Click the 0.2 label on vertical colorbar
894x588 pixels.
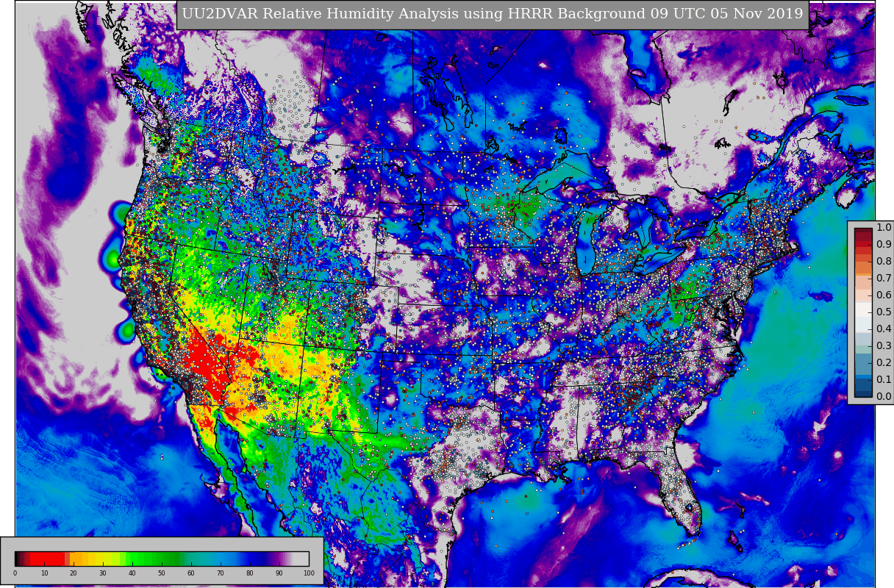tap(884, 363)
